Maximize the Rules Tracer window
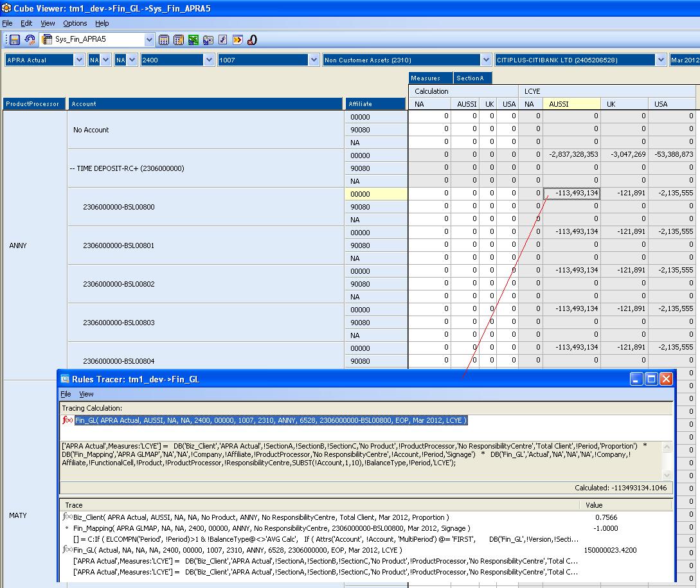Viewport: 700px width, 588px height. (651, 379)
